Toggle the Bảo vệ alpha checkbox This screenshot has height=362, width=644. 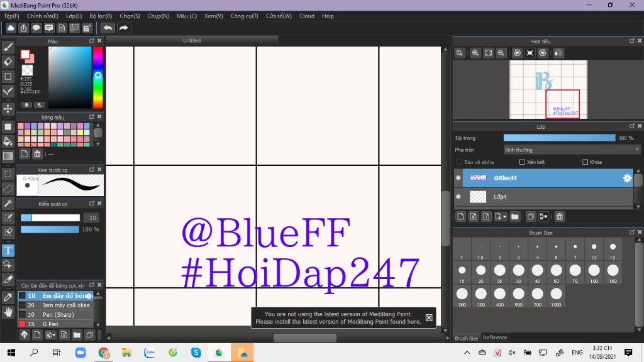point(459,162)
